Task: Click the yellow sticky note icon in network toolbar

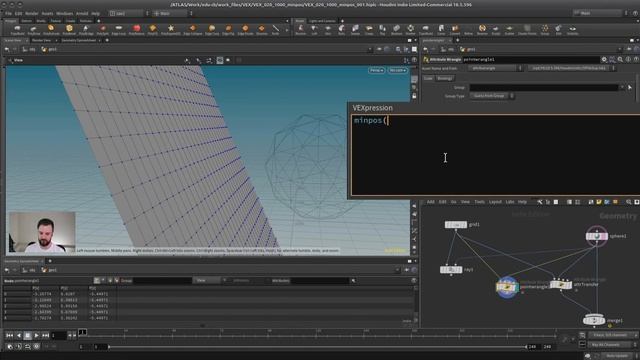Action: pyautogui.click(x=599, y=202)
